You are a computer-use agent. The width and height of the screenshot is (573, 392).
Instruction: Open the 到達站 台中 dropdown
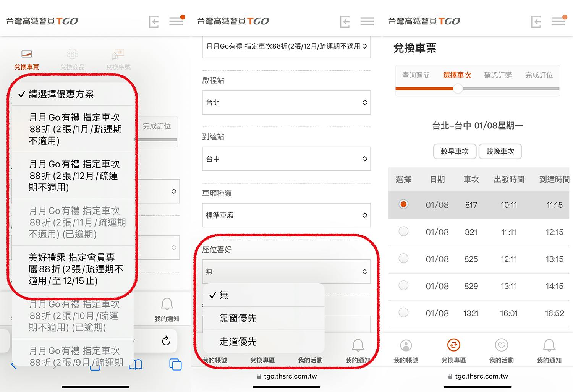click(x=286, y=159)
